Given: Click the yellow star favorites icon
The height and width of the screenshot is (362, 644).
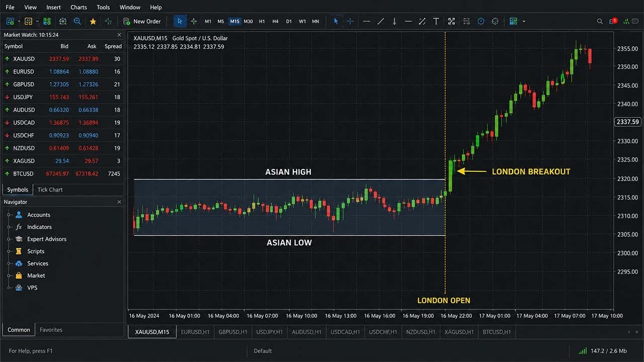Looking at the screenshot, I should coord(93,21).
